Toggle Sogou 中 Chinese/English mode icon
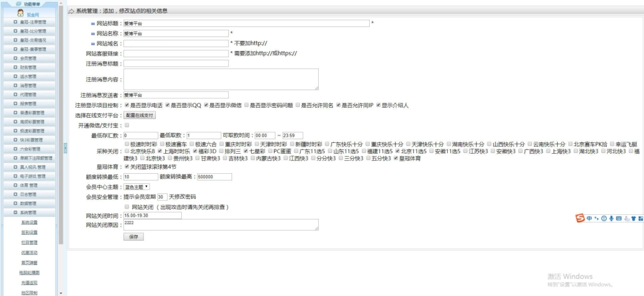 point(589,219)
